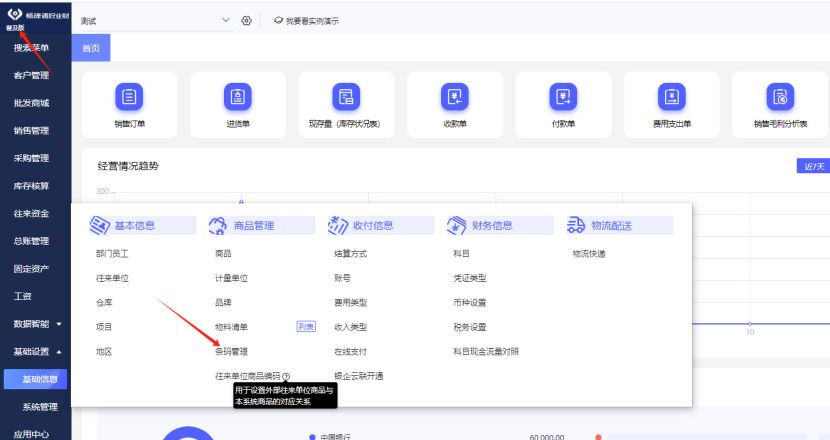The width and height of the screenshot is (830, 440).
Task: Click the 近7天 button on chart
Action: pos(813,166)
